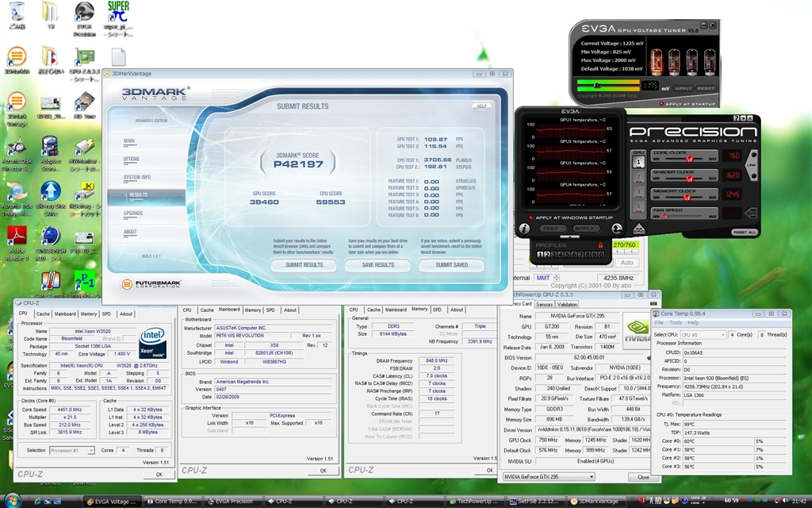Click the Profiles lock icon in Precision
This screenshot has width=812, height=508.
pos(601,245)
